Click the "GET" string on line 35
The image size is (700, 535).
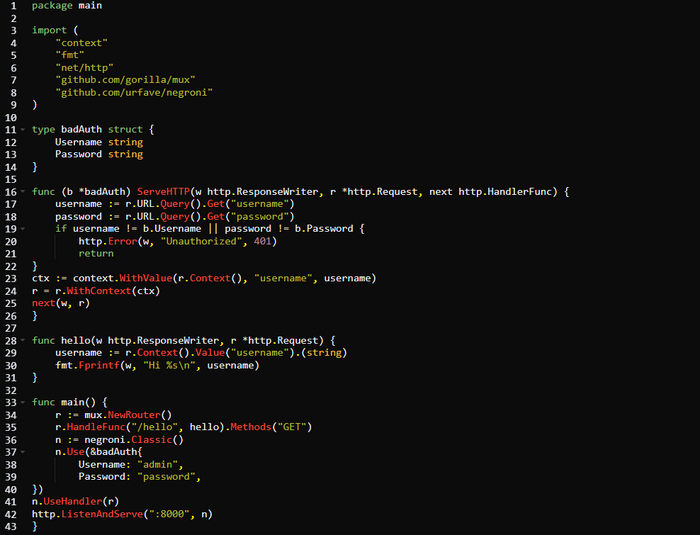[x=292, y=427]
